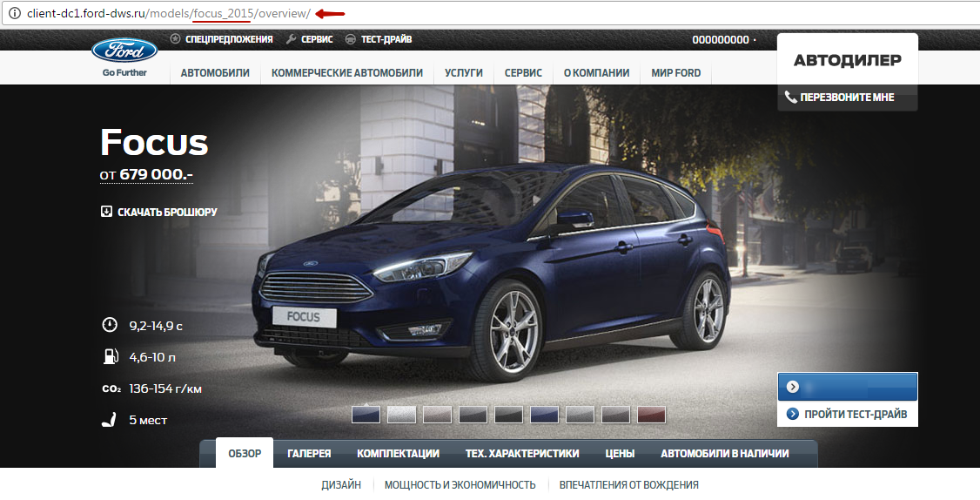Switch to Галерея tab
The image size is (980, 500).
309,453
